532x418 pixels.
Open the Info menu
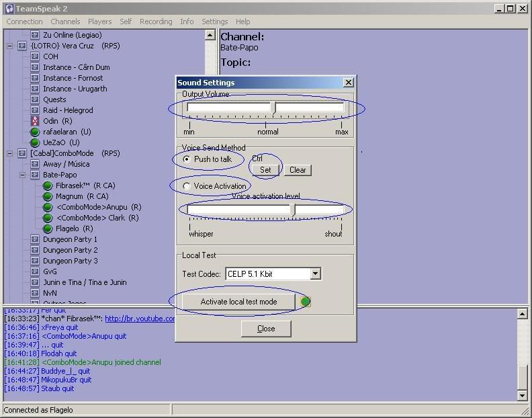(x=187, y=22)
